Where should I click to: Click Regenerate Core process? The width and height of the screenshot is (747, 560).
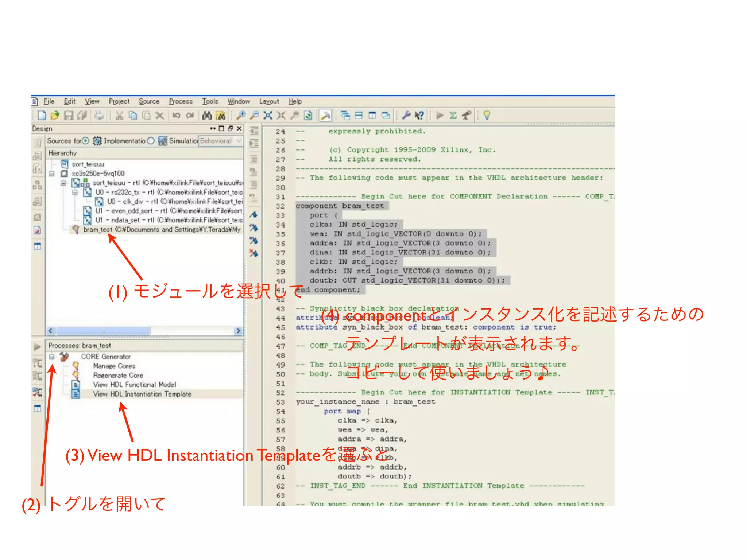[118, 376]
